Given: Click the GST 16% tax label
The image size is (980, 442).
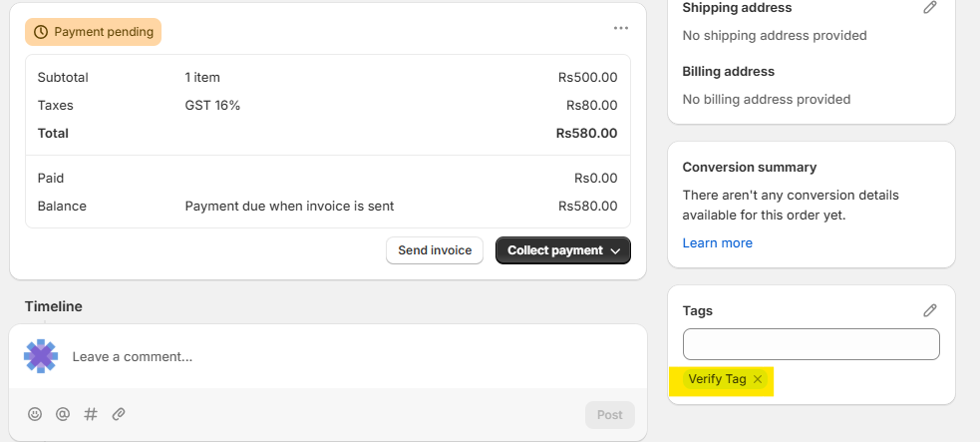Looking at the screenshot, I should 212,105.
